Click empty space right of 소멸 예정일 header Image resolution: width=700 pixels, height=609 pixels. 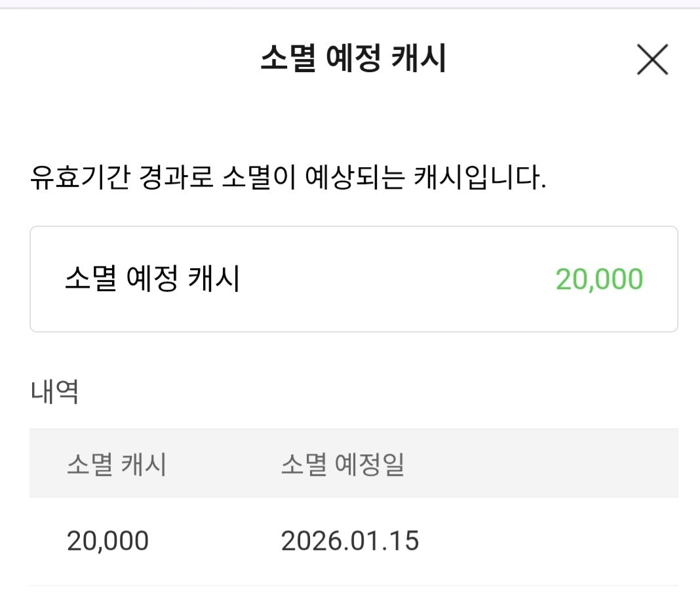pyautogui.click(x=544, y=465)
